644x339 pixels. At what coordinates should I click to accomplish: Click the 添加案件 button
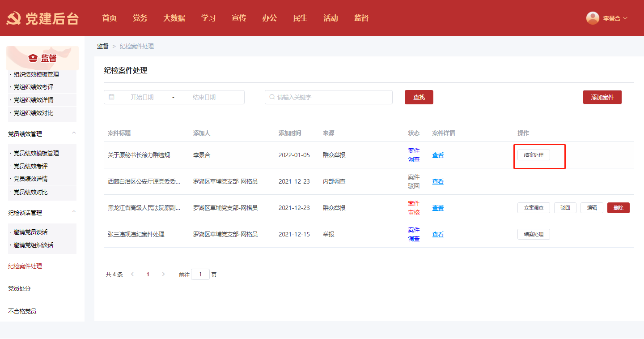point(602,97)
